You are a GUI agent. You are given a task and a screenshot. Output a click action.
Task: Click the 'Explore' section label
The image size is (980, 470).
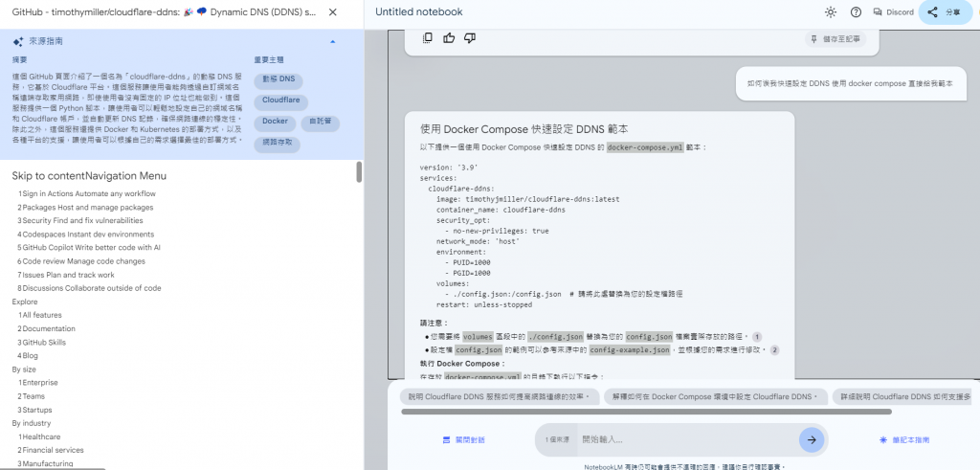pyautogui.click(x=25, y=302)
